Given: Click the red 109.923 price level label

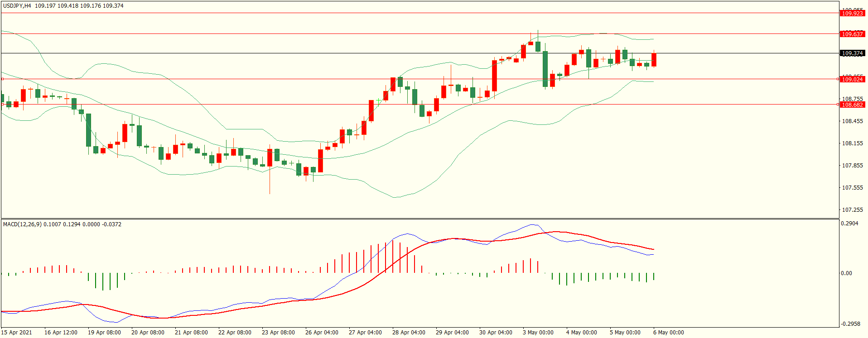Looking at the screenshot, I should (x=852, y=13).
